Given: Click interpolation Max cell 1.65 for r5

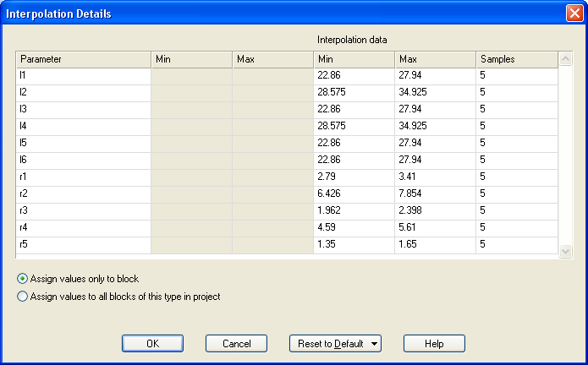Looking at the screenshot, I should [434, 245].
